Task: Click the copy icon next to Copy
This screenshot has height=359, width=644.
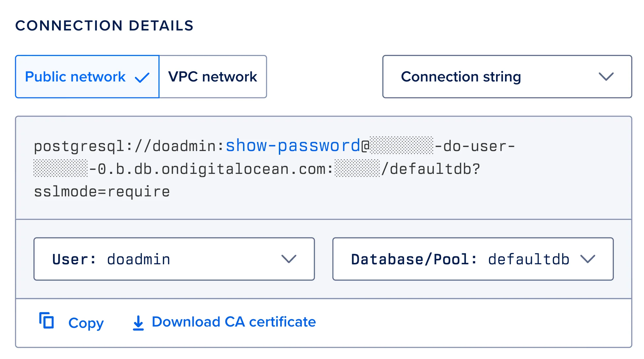Action: coord(47,321)
